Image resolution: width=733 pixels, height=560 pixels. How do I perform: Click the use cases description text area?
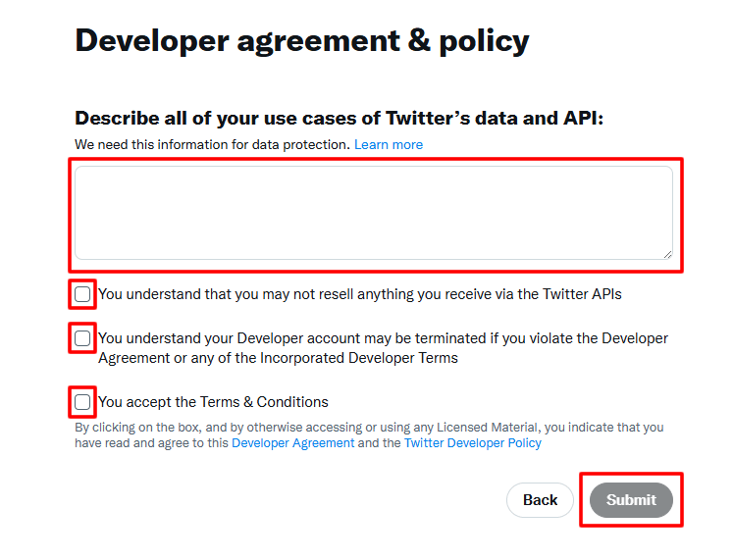pyautogui.click(x=374, y=213)
